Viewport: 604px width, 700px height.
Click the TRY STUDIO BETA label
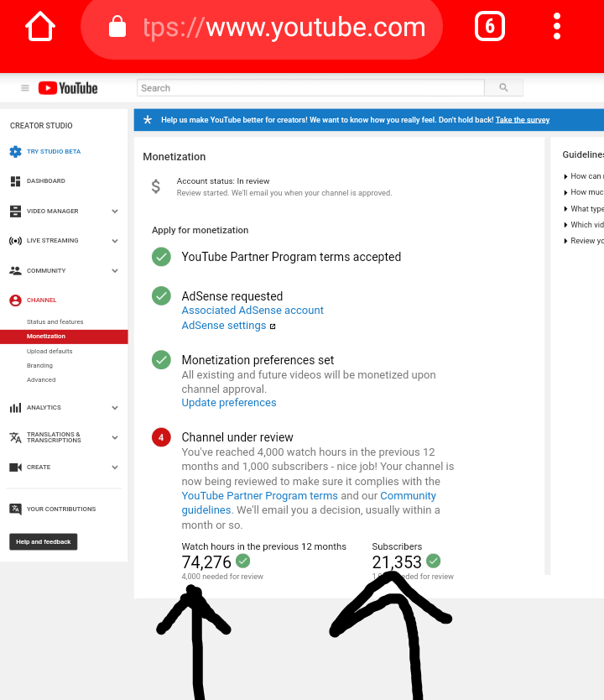(x=54, y=151)
